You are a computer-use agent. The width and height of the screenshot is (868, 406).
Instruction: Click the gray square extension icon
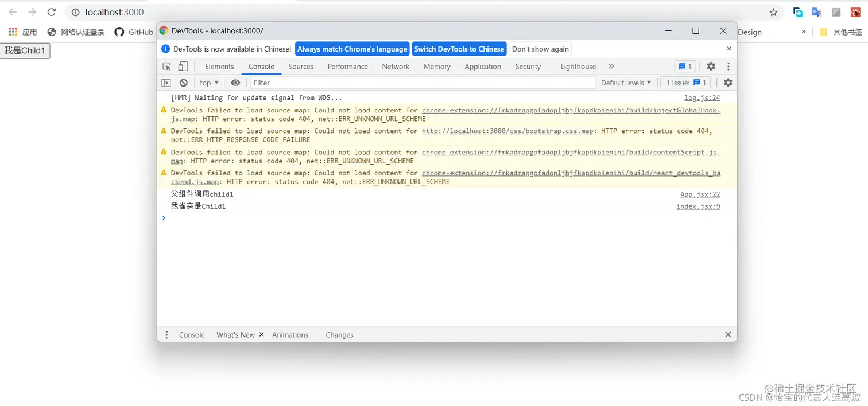coord(836,12)
